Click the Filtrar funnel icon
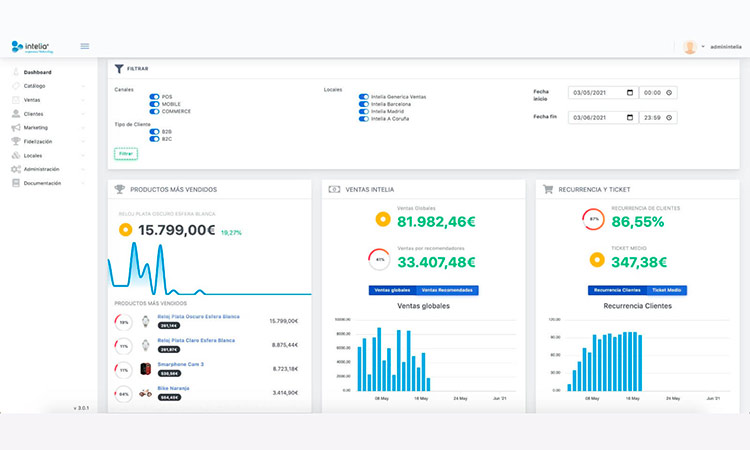The width and height of the screenshot is (750, 450). click(119, 69)
